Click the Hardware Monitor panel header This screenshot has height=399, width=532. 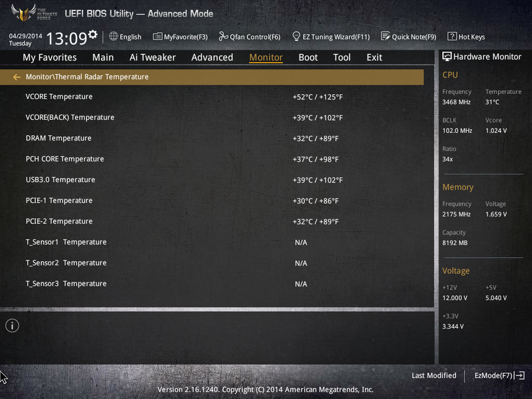[x=482, y=56]
